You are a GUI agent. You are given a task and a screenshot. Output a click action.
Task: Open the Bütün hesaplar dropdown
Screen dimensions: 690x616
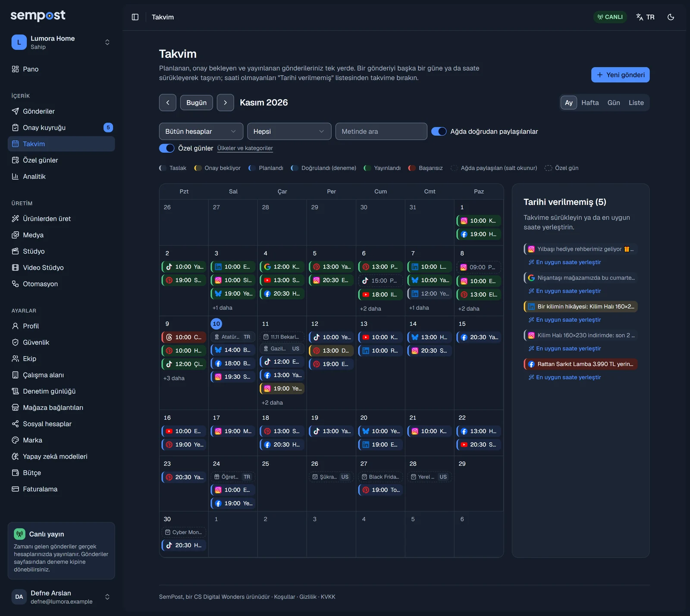pos(201,132)
